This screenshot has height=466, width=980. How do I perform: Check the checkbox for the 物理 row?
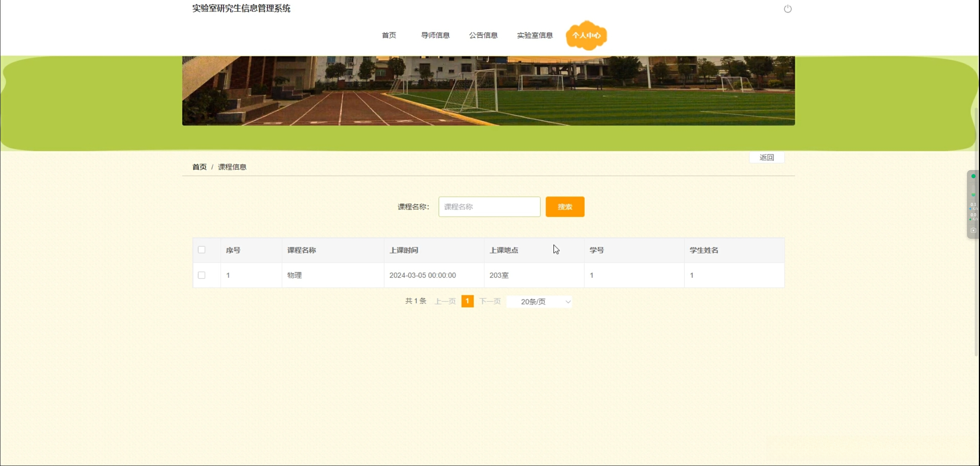[x=202, y=275]
